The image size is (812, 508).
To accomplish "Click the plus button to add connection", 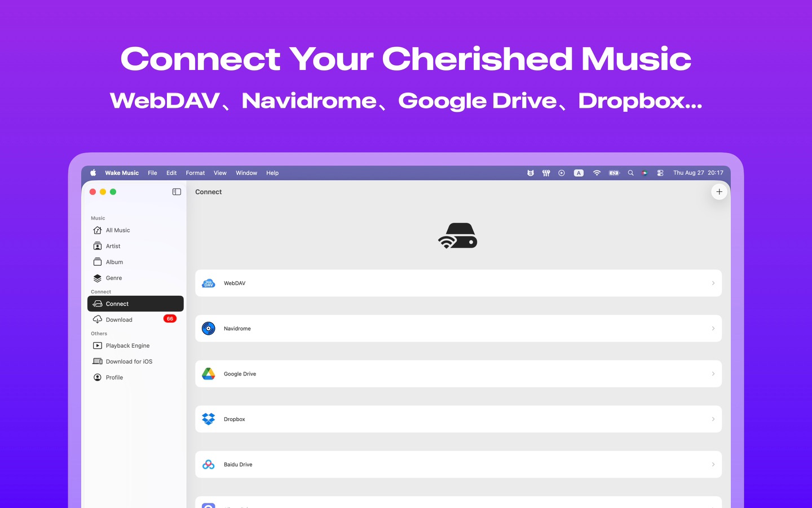I will click(x=719, y=192).
